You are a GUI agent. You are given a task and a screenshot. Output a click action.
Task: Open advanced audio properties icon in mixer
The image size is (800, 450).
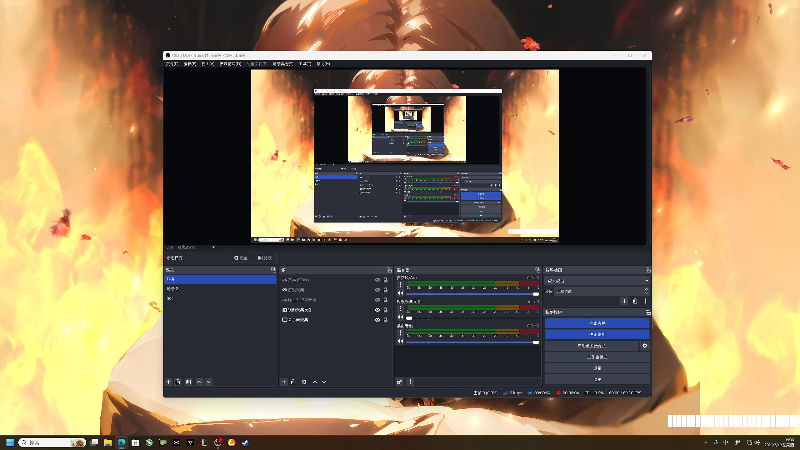[x=399, y=382]
